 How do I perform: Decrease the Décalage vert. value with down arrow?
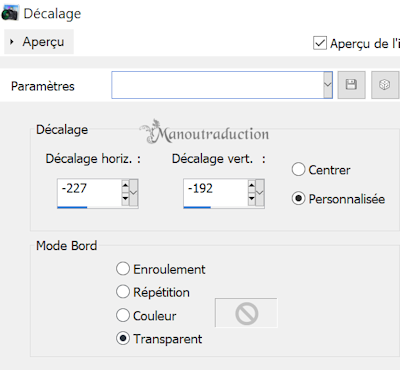[x=252, y=199]
